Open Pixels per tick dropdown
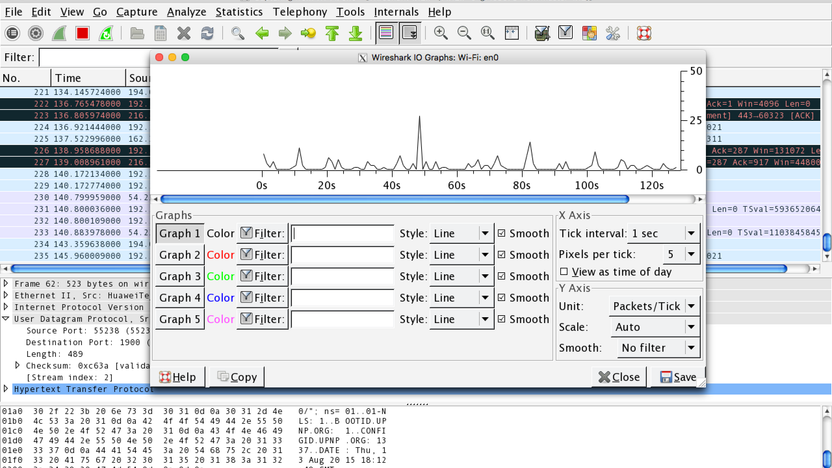 681,254
